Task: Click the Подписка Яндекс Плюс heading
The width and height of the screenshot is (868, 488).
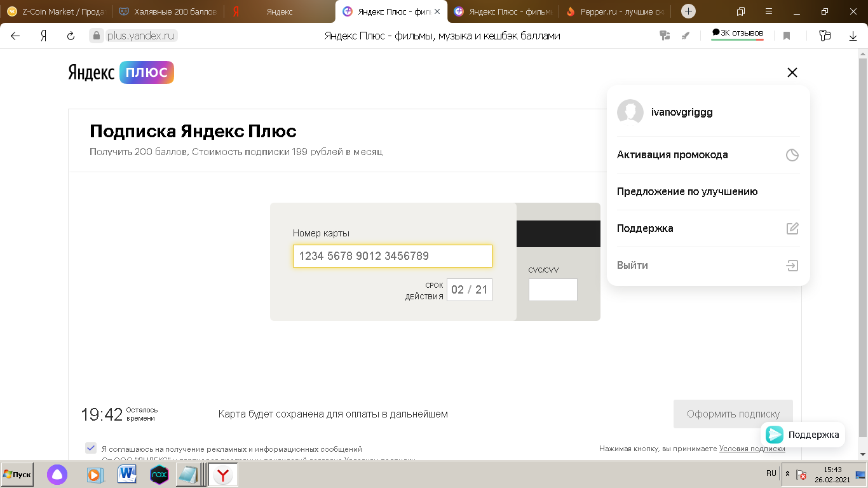Action: pyautogui.click(x=193, y=132)
